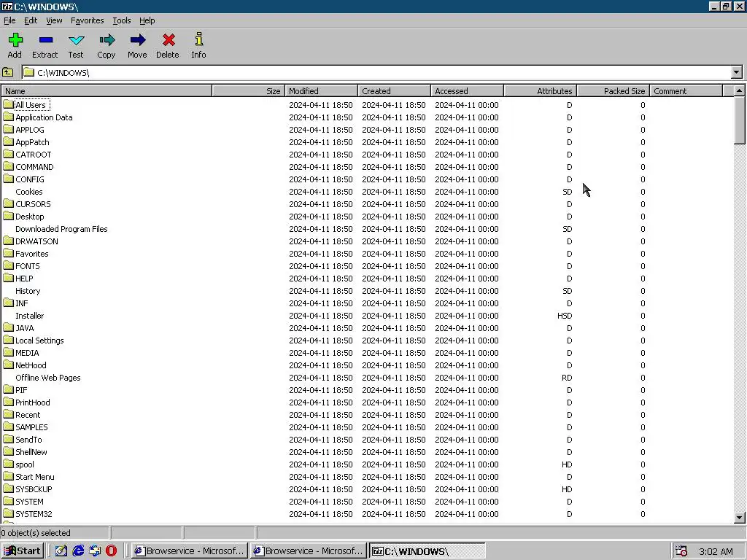Select the spool folder icon
The image size is (747, 560).
(x=8, y=464)
